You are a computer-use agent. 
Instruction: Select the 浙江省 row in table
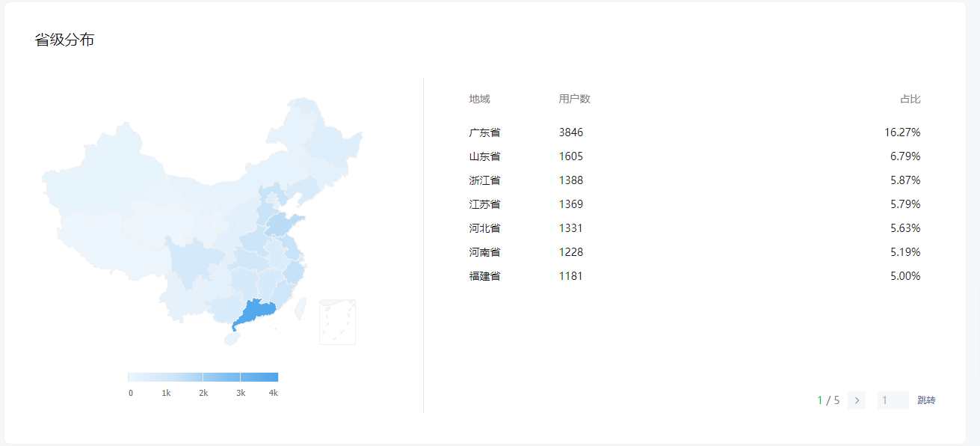(x=694, y=180)
